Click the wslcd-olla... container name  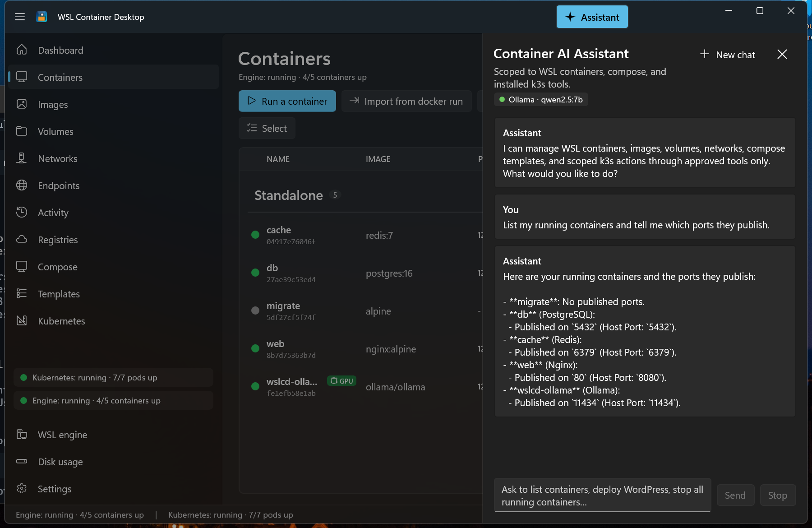[x=292, y=381]
